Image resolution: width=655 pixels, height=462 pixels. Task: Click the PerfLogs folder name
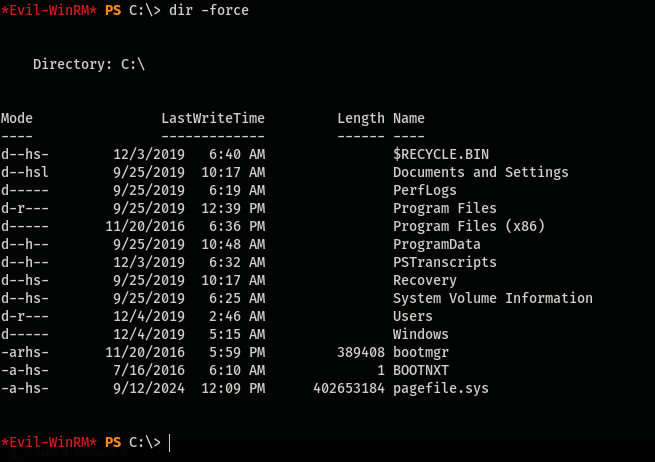425,190
